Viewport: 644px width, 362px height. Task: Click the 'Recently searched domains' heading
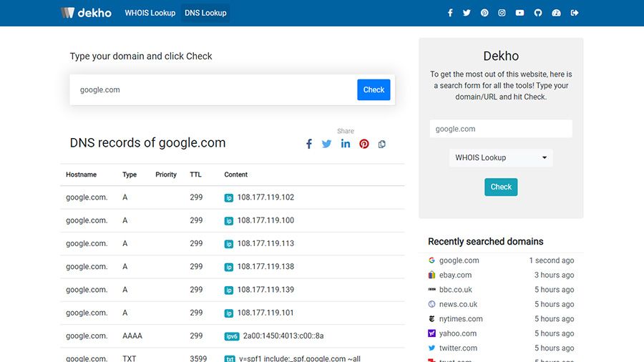(485, 241)
